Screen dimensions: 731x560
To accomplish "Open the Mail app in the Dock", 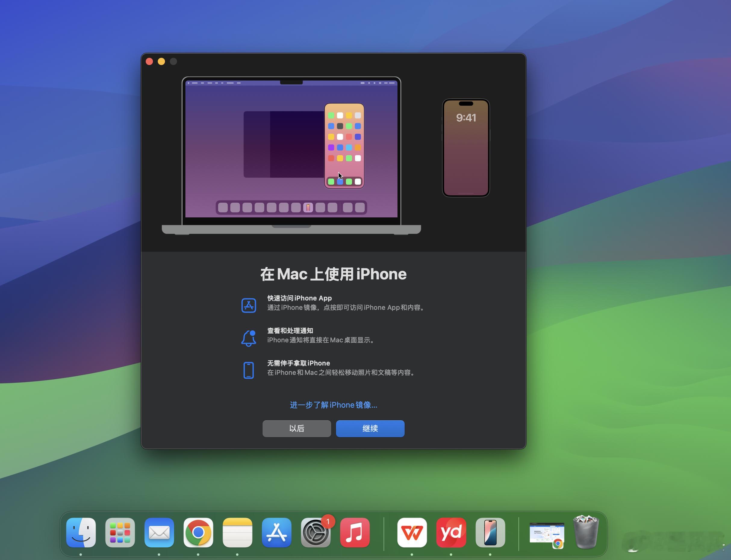I will (x=159, y=533).
